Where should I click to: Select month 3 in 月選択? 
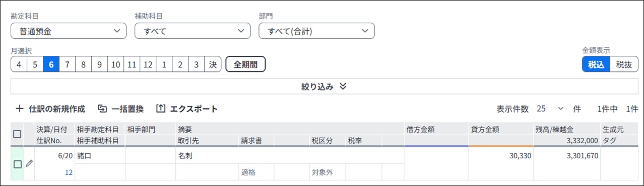[x=196, y=64]
